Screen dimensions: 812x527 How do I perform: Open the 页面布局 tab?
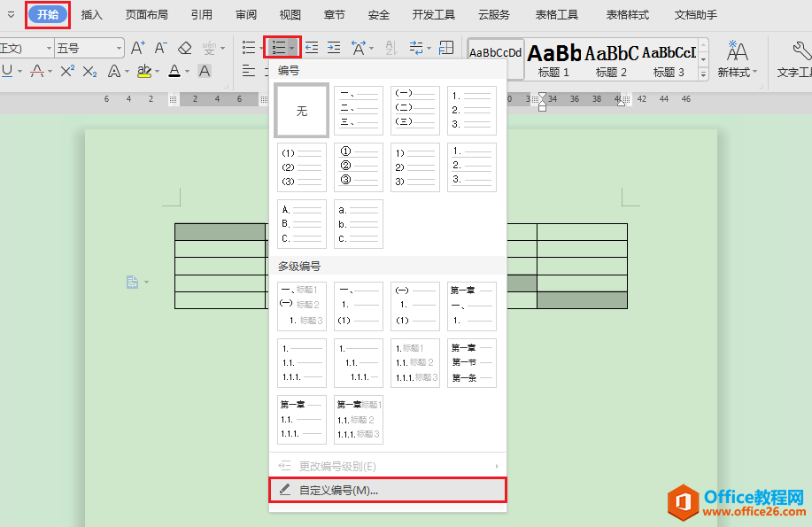[147, 15]
